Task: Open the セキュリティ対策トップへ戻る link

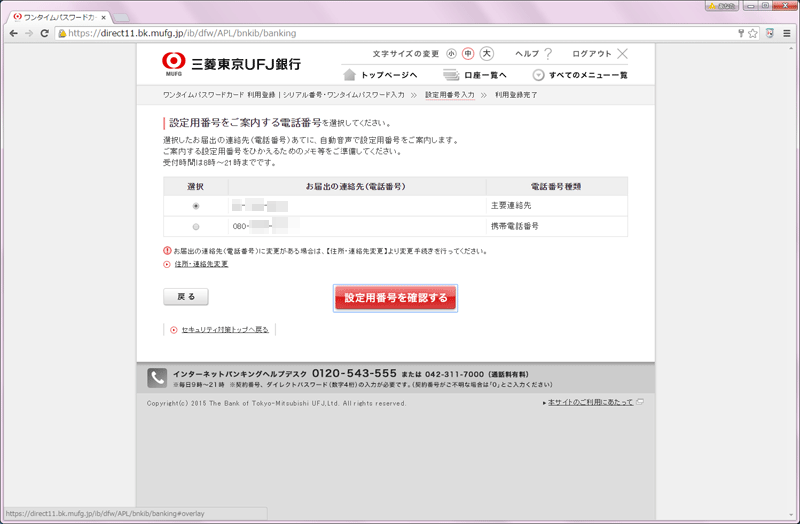Action: 225,330
